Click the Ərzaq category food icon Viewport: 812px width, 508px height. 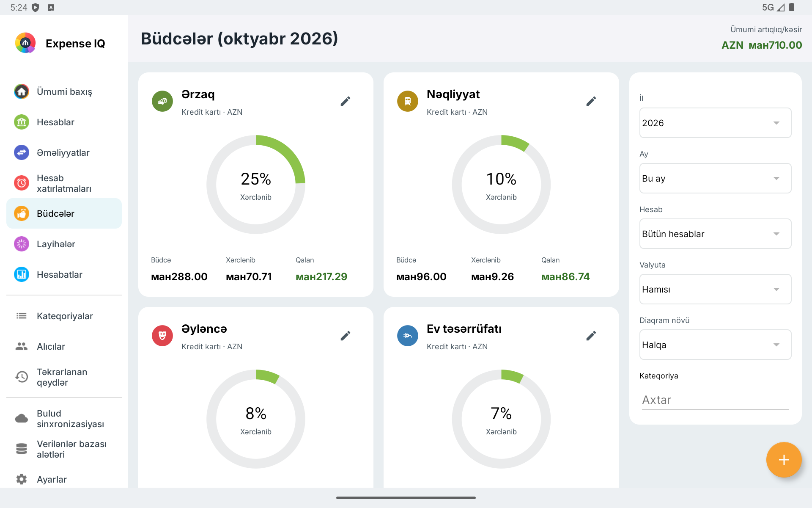tap(162, 101)
